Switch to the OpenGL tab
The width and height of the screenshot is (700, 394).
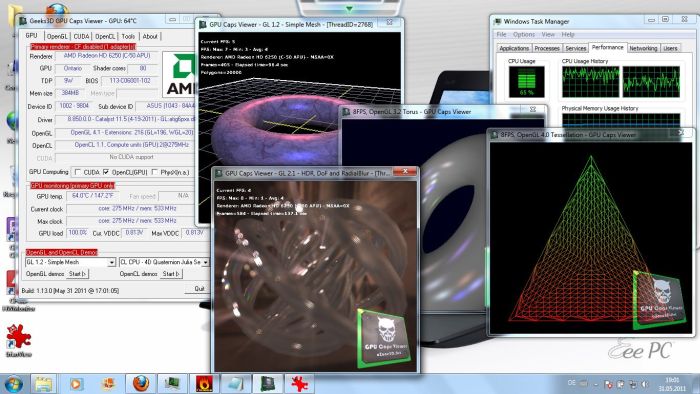57,37
